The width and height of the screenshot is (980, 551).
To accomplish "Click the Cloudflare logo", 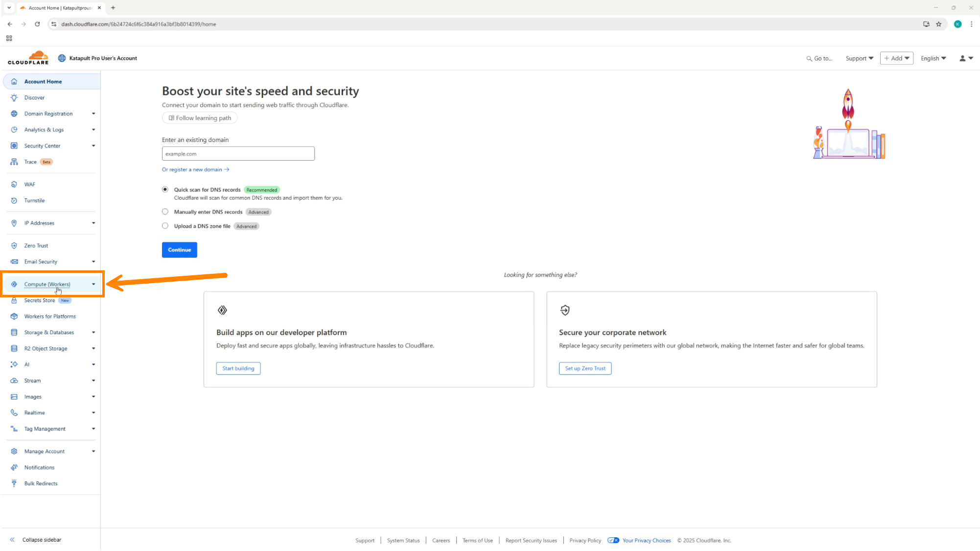I will 28,58.
